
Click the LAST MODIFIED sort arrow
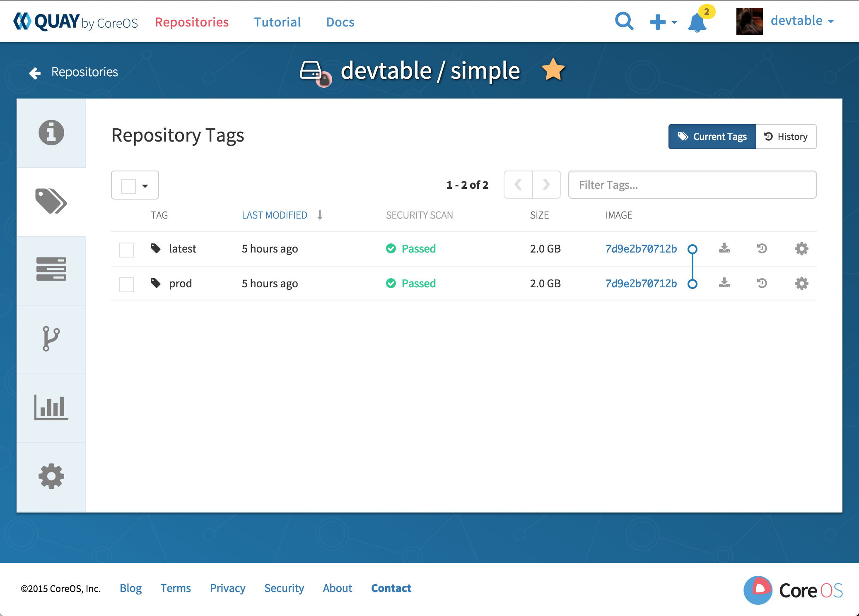(x=320, y=215)
